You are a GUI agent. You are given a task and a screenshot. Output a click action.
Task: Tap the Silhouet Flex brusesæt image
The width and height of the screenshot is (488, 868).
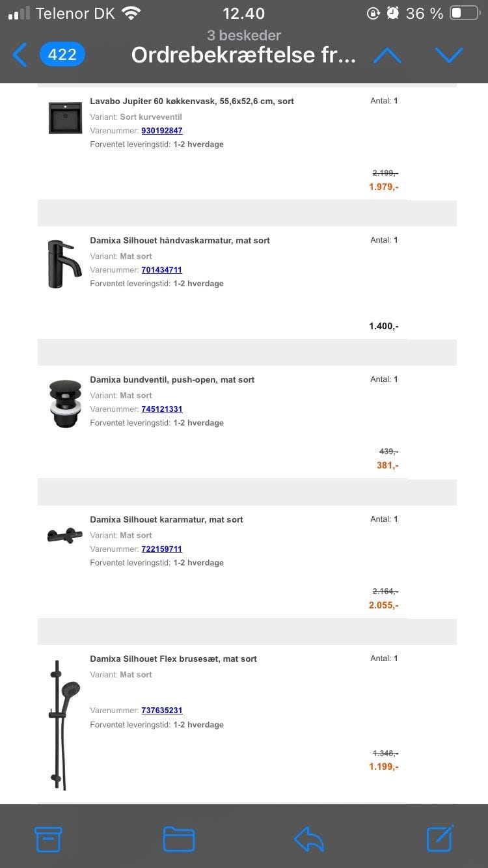point(64,724)
